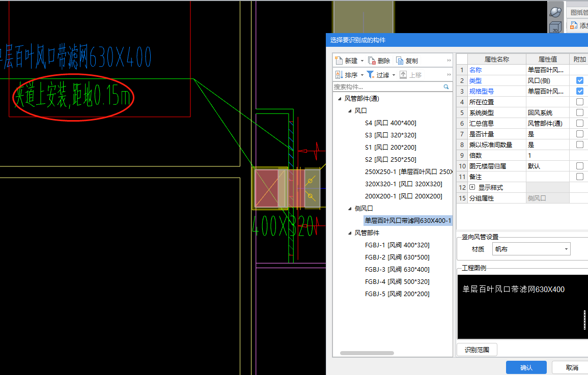Click the 属性值 column header

547,59
